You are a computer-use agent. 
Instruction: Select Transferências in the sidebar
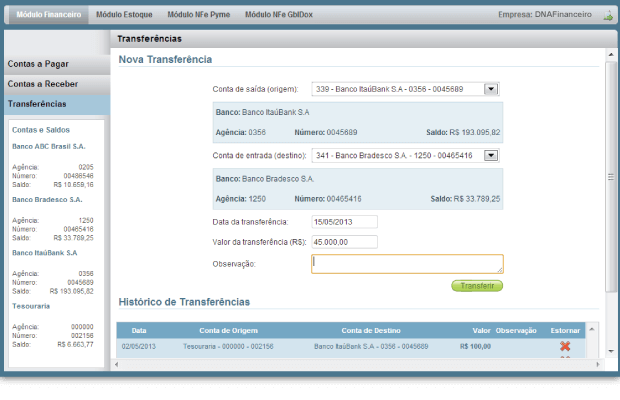tap(57, 104)
